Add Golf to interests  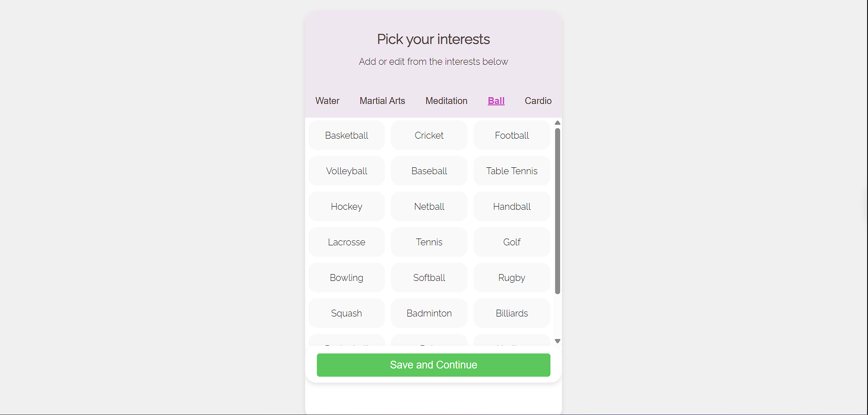pos(512,242)
